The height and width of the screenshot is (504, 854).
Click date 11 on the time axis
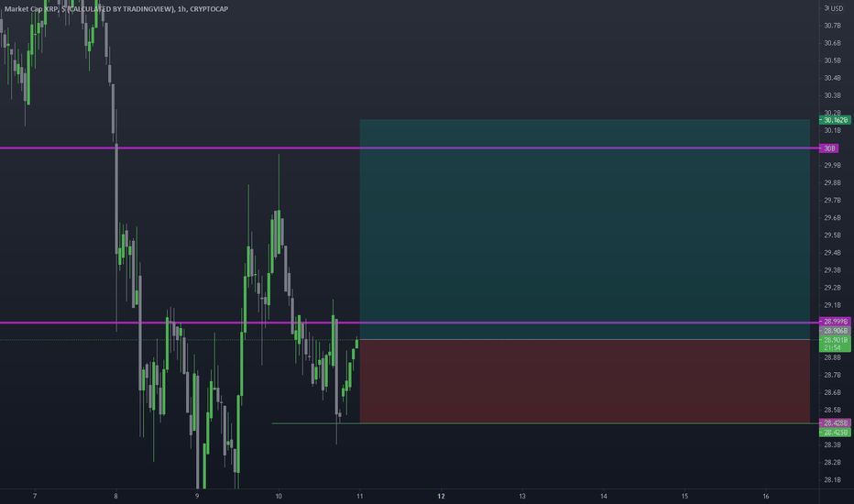tap(359, 496)
